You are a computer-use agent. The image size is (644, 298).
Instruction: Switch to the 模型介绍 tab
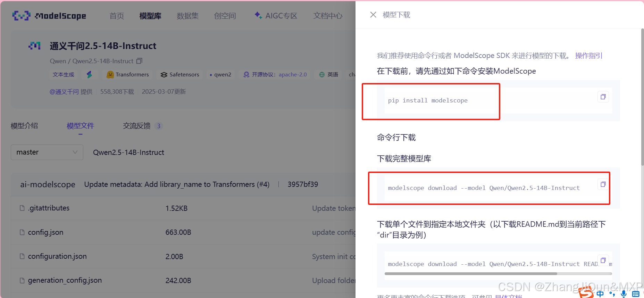pos(24,126)
